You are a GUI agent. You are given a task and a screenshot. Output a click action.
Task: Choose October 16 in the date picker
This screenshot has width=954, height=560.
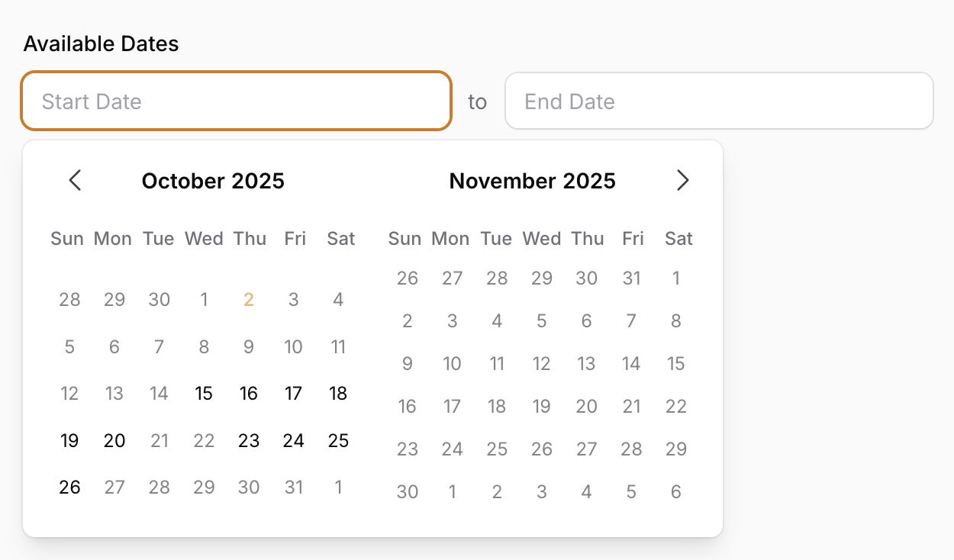tap(249, 393)
